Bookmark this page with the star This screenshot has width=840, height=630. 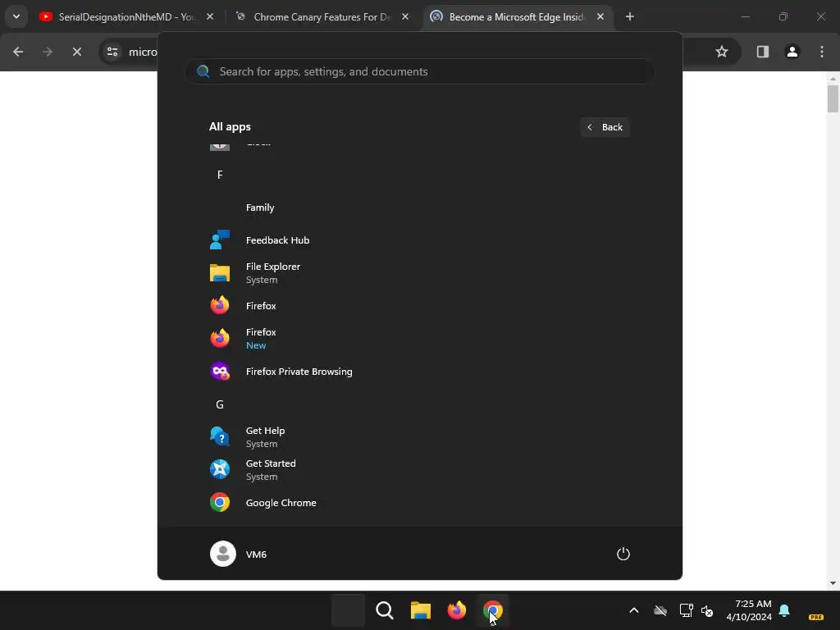722,52
